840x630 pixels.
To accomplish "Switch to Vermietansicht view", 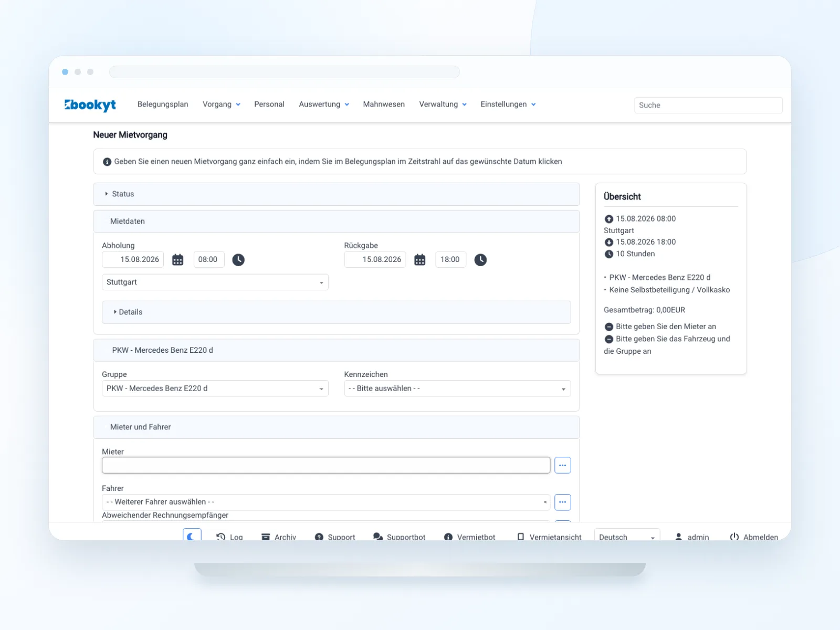I will click(549, 537).
